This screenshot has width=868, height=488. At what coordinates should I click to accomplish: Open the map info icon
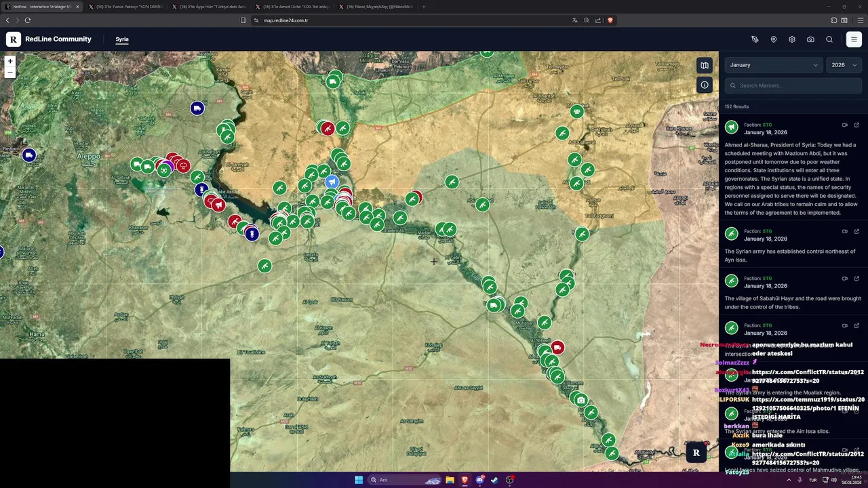coord(705,85)
